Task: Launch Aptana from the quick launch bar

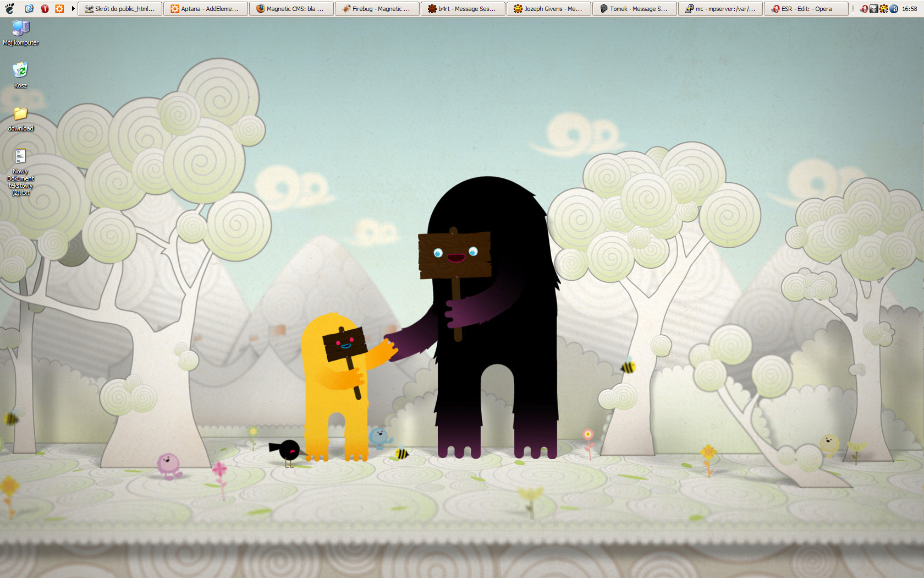Action: point(59,8)
